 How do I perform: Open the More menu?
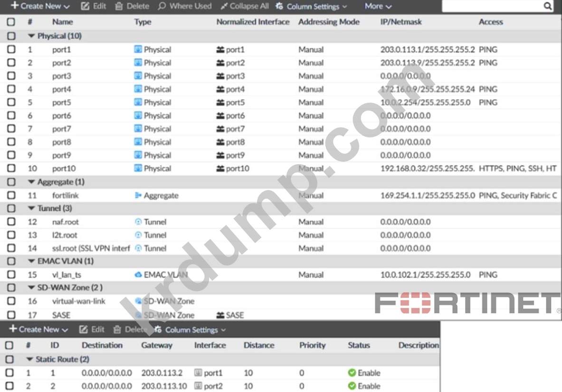[x=378, y=6]
